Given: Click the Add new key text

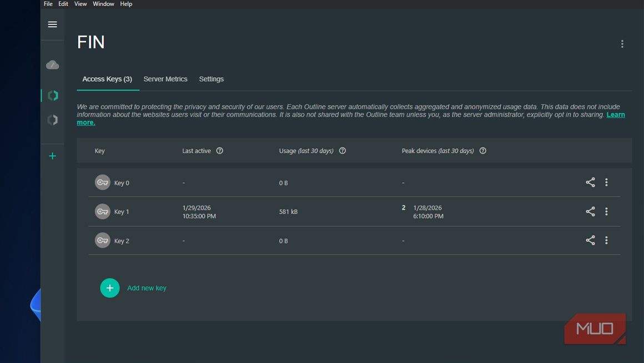Looking at the screenshot, I should point(147,288).
